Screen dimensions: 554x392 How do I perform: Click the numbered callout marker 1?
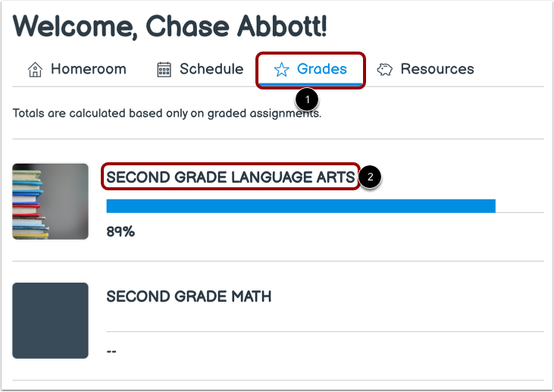306,99
